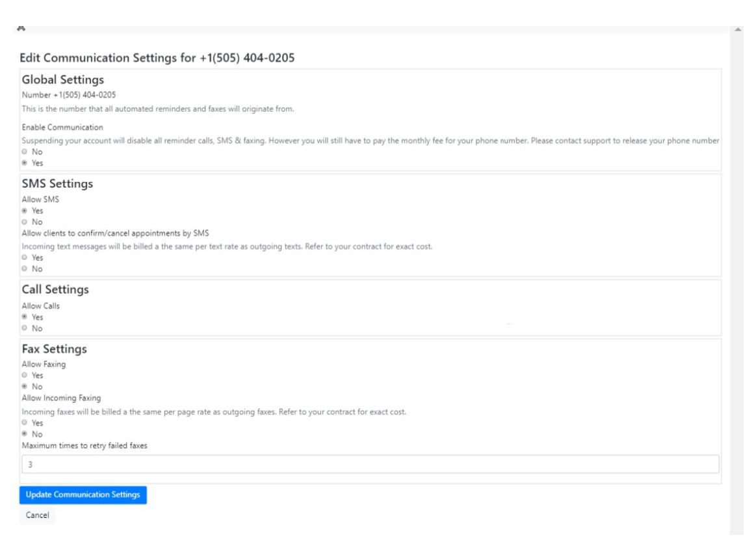The width and height of the screenshot is (756, 544).
Task: Click the Call Settings heading
Action: point(55,289)
